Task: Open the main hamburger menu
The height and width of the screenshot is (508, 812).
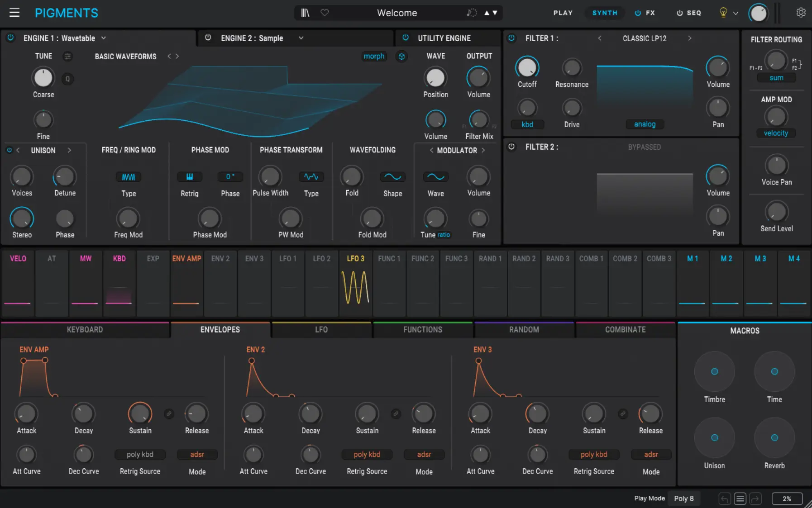Action: pyautogui.click(x=14, y=12)
